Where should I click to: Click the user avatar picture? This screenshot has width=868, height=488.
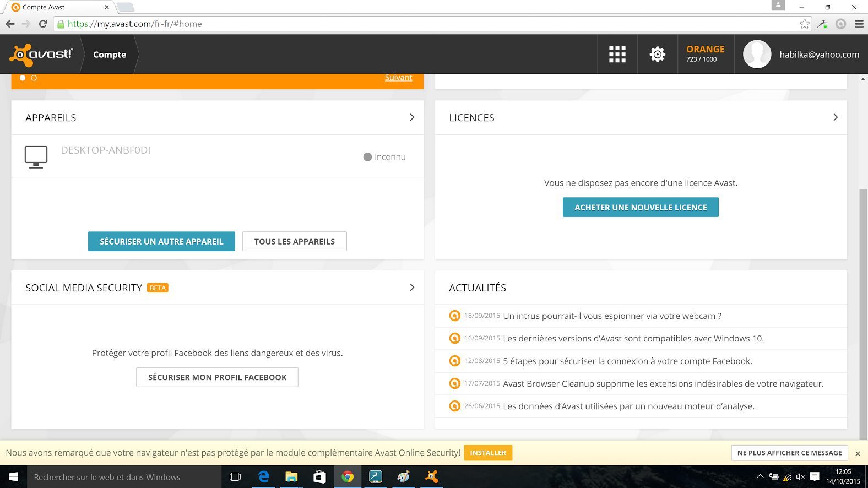coord(757,54)
